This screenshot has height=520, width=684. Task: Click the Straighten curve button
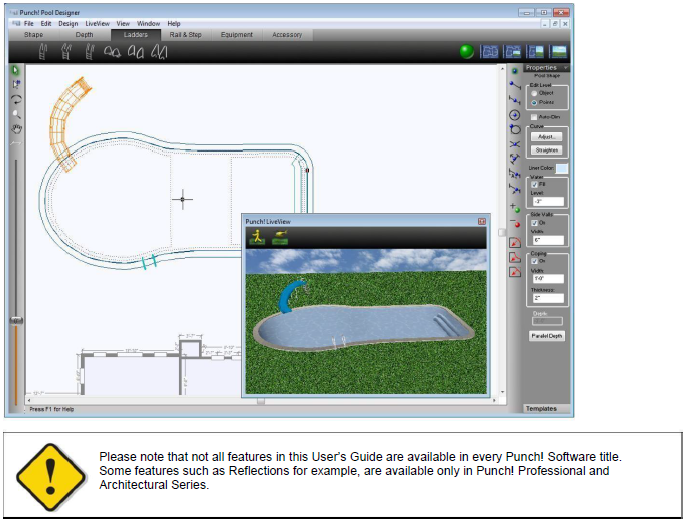pos(547,150)
